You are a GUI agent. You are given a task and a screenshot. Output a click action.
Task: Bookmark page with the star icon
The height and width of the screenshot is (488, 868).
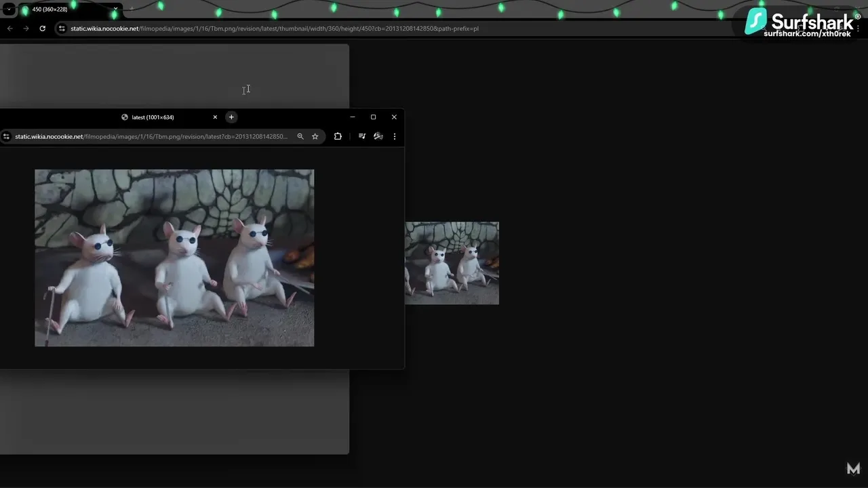point(315,136)
